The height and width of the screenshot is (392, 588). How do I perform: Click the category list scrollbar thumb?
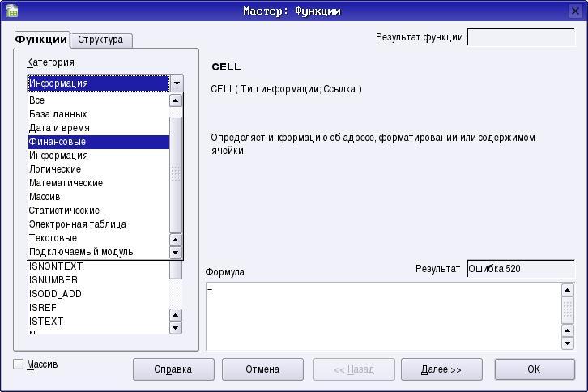click(176, 175)
